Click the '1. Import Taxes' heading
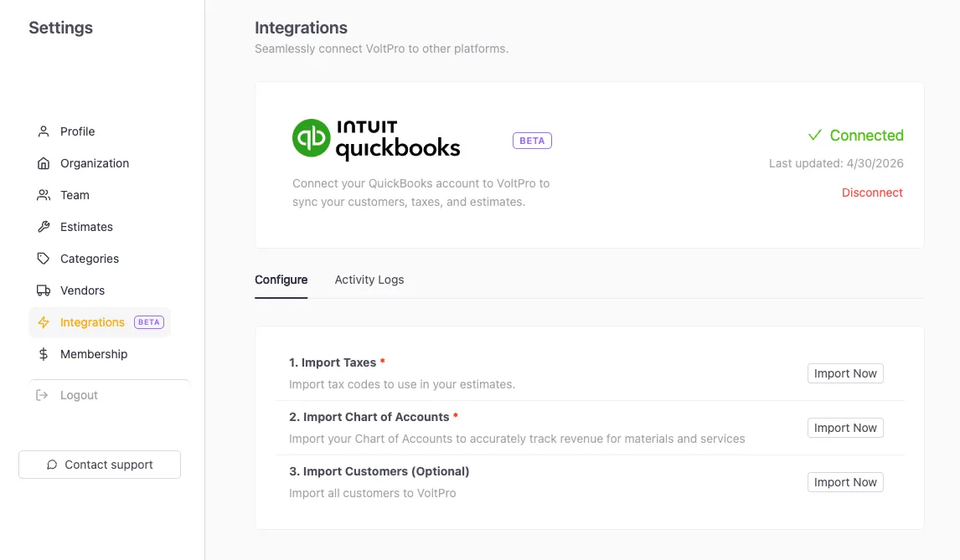Image resolution: width=960 pixels, height=560 pixels. 333,363
